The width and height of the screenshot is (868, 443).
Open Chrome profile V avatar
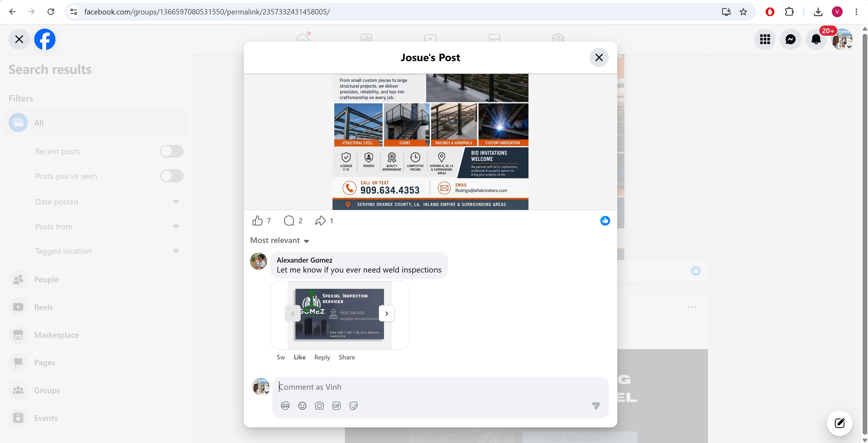[x=837, y=12]
